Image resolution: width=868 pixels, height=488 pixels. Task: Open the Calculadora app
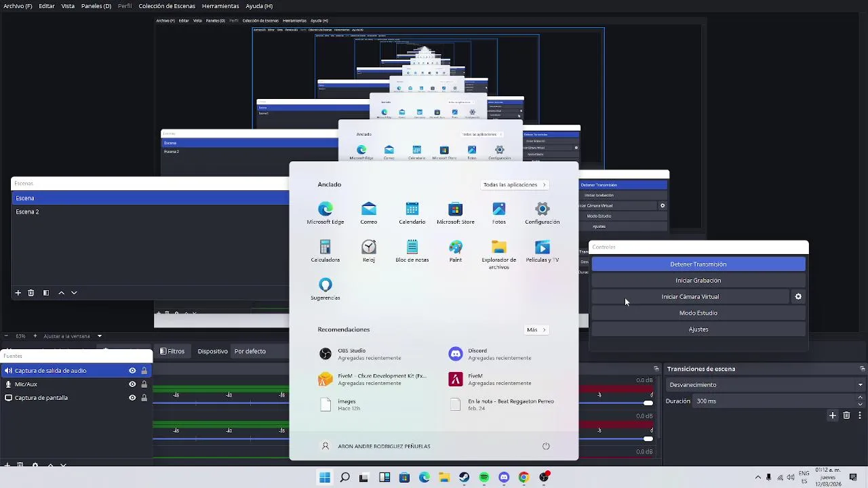pos(325,251)
